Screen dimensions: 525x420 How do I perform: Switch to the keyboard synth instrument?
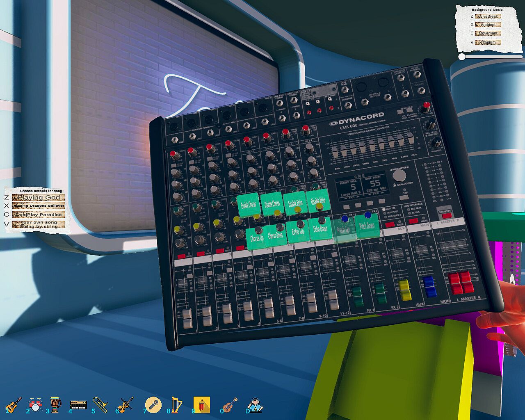78,405
